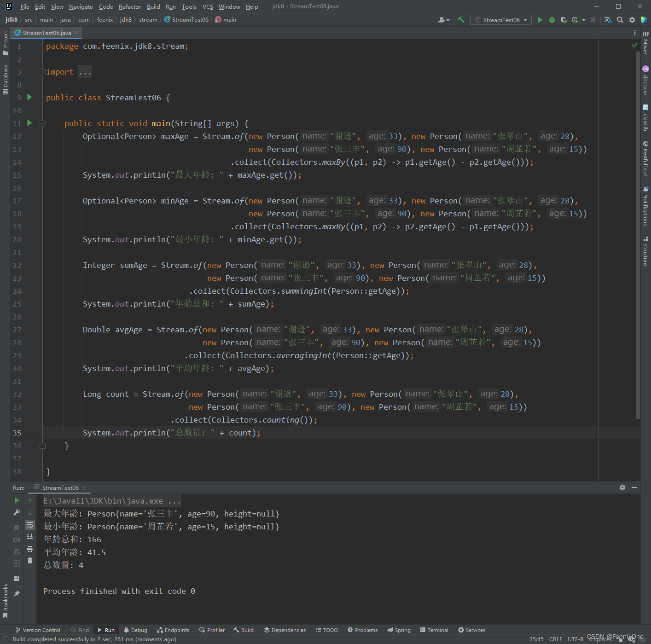This screenshot has height=644, width=651.
Task: Open the translate tool icon
Action: [x=608, y=20]
